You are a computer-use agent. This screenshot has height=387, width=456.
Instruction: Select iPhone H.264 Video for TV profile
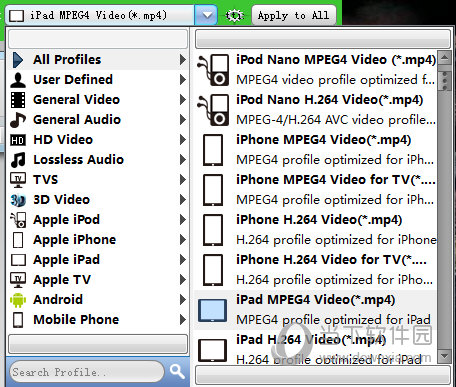(315, 270)
